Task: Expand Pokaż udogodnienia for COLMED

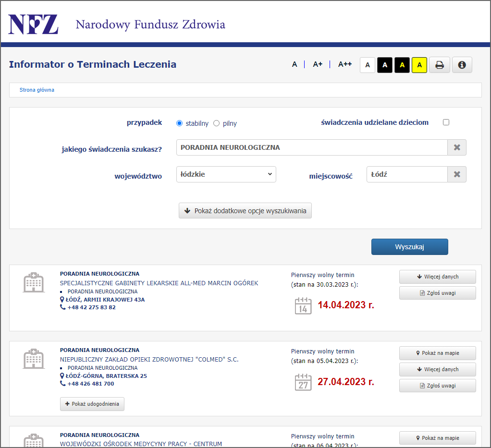Action: tap(92, 404)
